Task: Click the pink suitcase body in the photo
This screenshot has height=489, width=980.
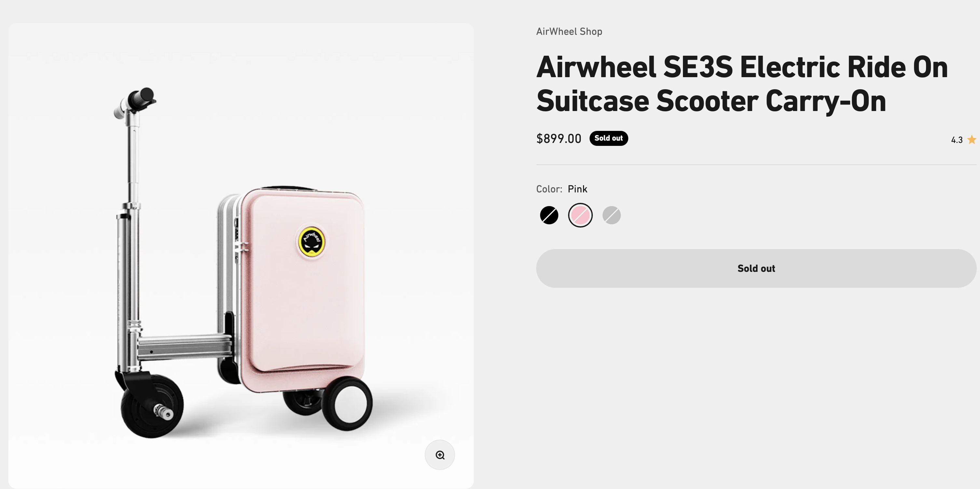Action: pos(304,304)
